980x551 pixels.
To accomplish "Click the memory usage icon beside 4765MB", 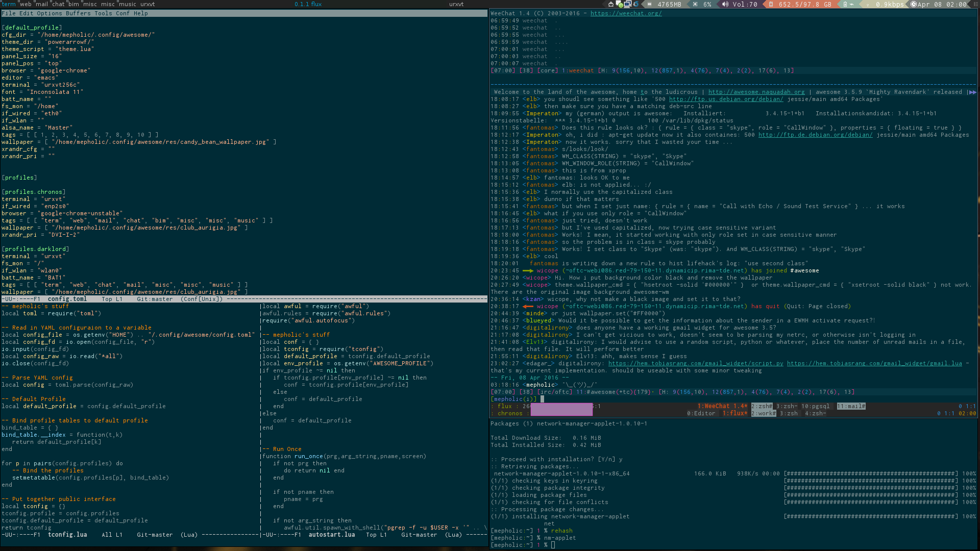I will [x=649, y=4].
